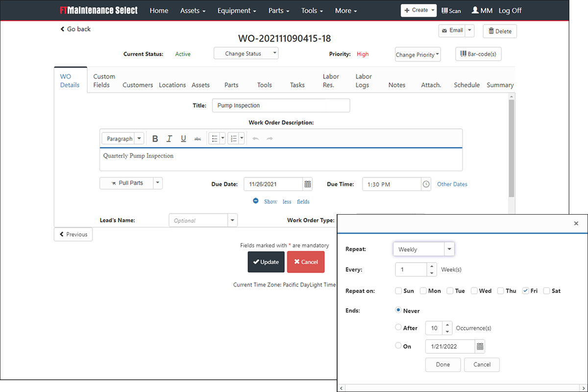Screen dimensions: 588x392
Task: Select Ends After occurrences option
Action: [x=398, y=327]
